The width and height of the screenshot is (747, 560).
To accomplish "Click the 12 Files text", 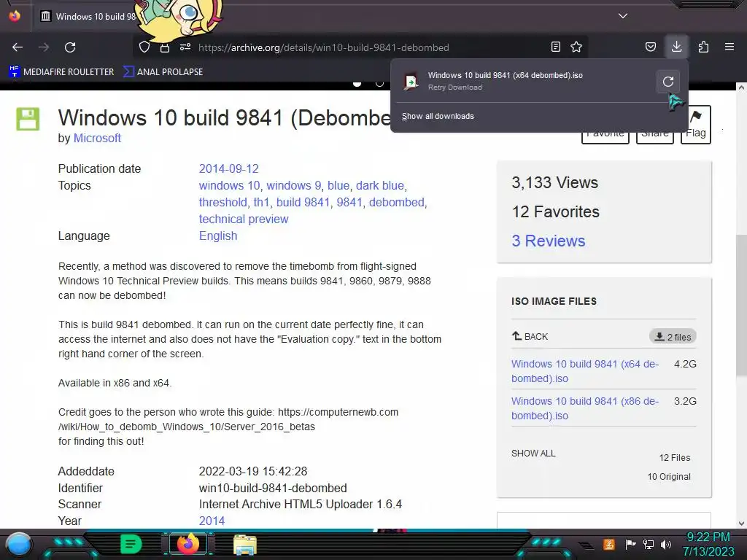I will [x=675, y=458].
